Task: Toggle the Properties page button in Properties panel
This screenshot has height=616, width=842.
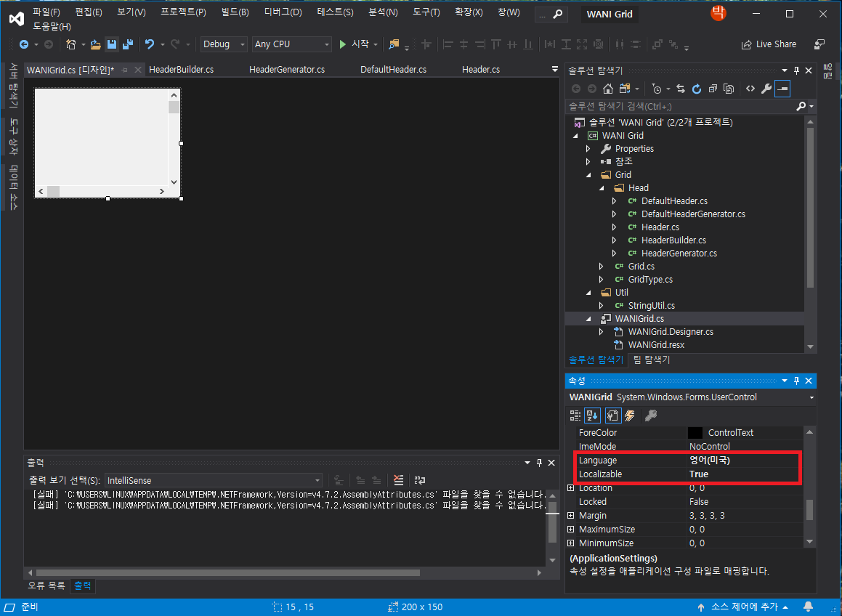Action: tap(612, 415)
